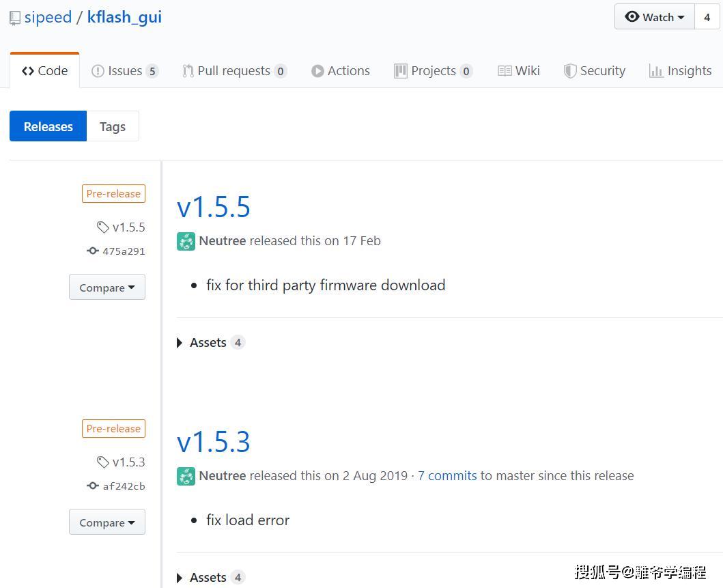Click the Watch eye icon

click(x=632, y=17)
